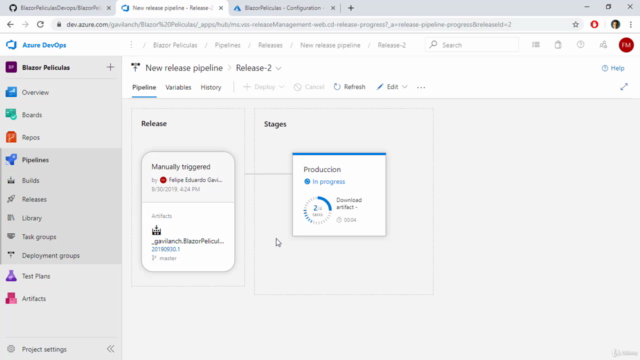Click the Cancel button
The height and width of the screenshot is (360, 640).
309,87
